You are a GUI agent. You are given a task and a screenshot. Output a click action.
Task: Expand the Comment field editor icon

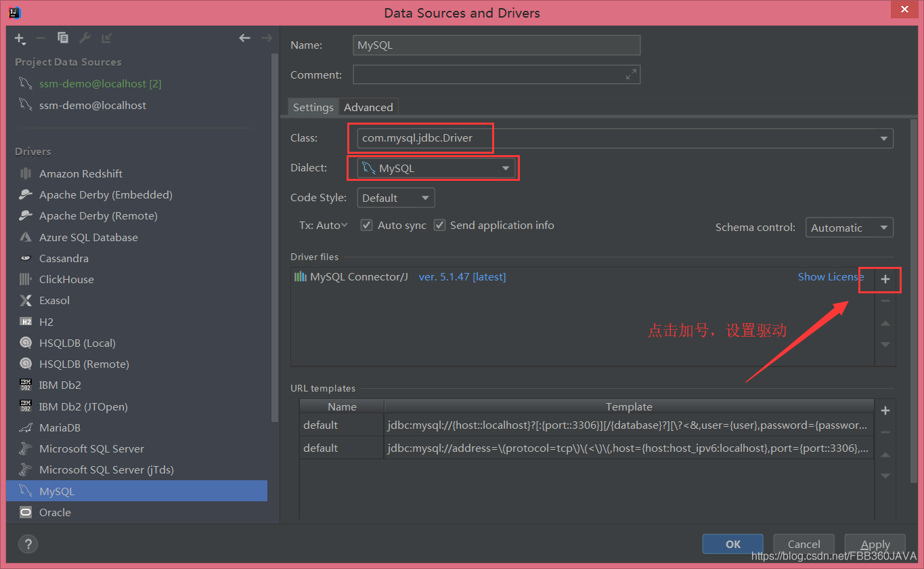[631, 75]
